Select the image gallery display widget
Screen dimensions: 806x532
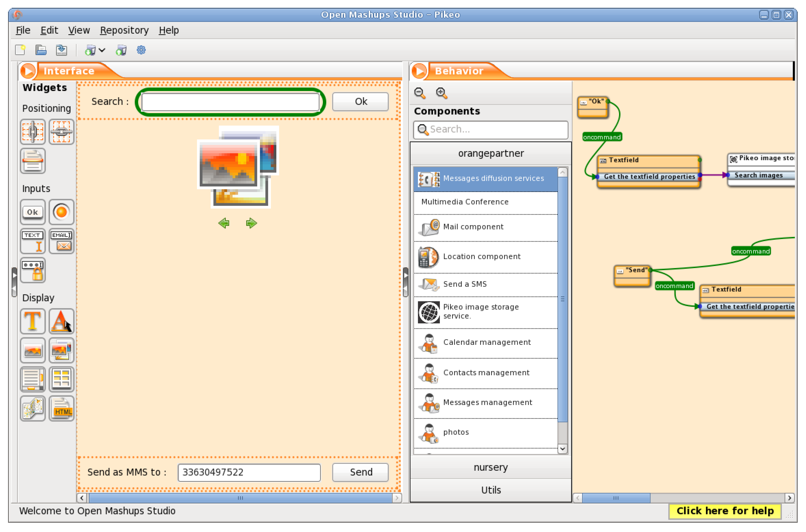(61, 350)
